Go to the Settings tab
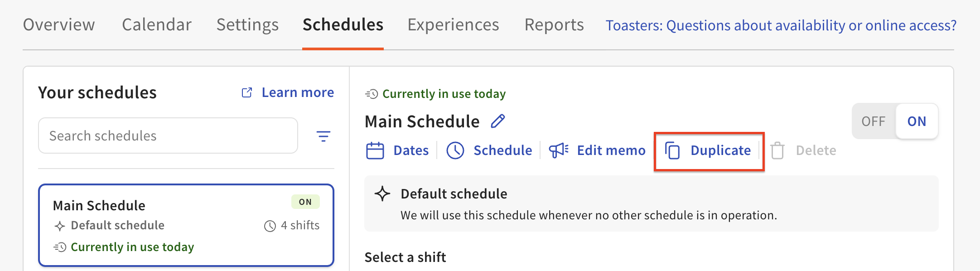The image size is (980, 271). pyautogui.click(x=247, y=25)
